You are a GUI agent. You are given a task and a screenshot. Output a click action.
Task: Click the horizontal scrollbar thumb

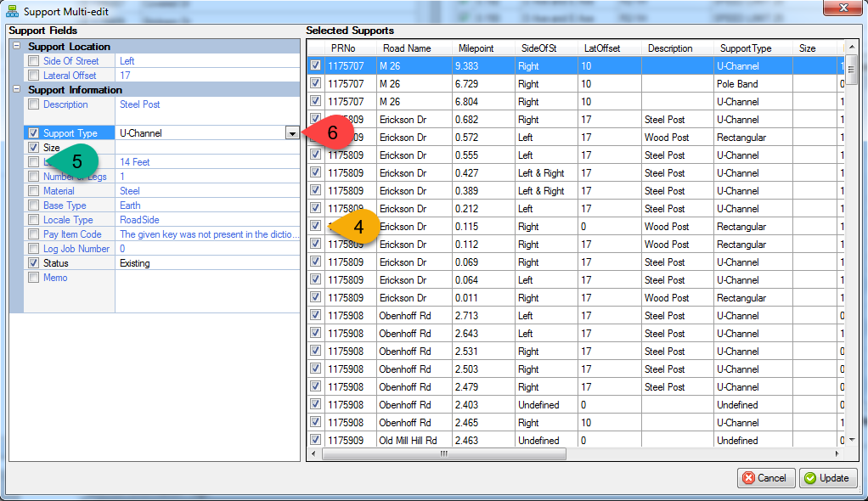[444, 454]
